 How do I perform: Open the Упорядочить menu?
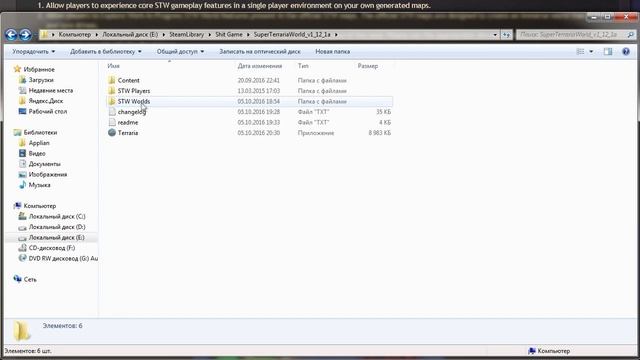coord(33,51)
